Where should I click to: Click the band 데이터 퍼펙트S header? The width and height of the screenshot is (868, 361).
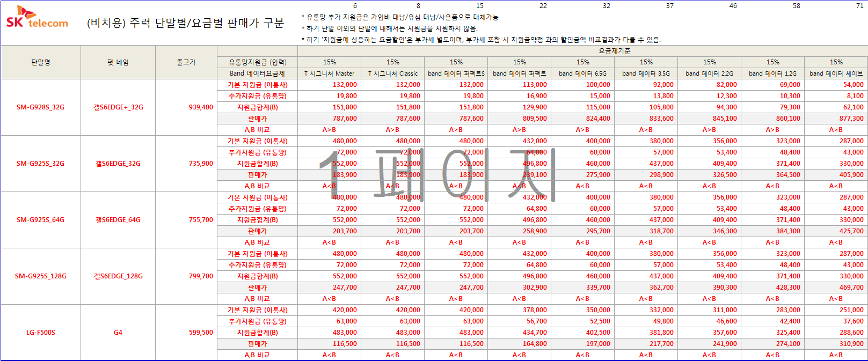tap(456, 73)
